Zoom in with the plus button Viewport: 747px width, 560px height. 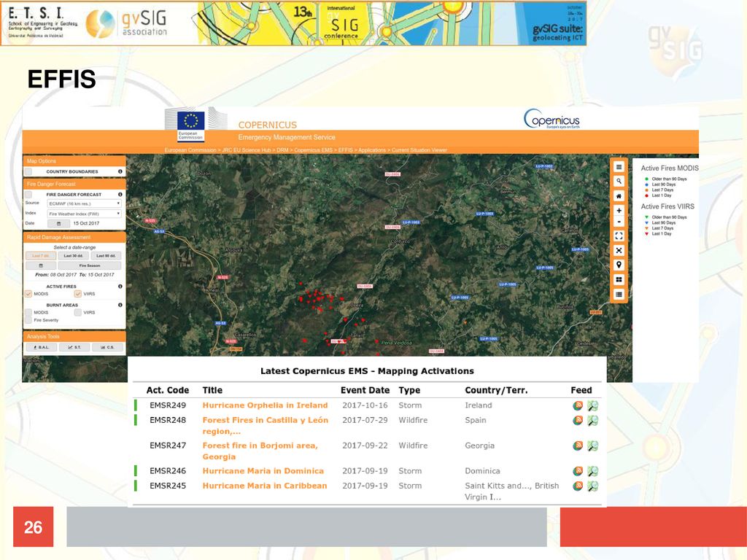[x=619, y=211]
